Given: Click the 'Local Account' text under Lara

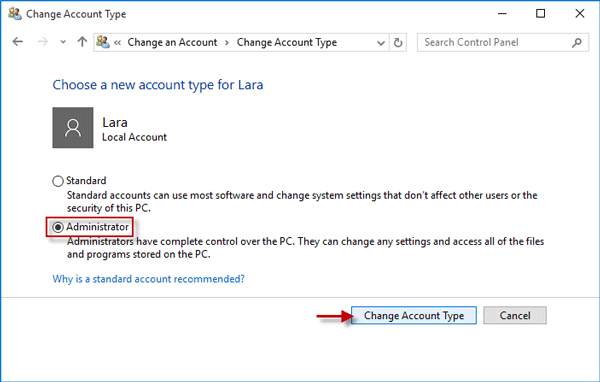Looking at the screenshot, I should 134,137.
